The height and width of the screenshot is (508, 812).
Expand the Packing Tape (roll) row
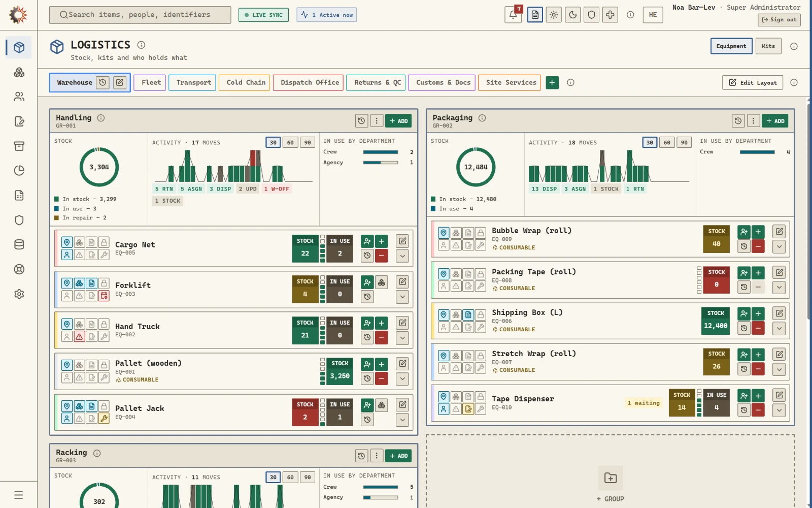[779, 288]
